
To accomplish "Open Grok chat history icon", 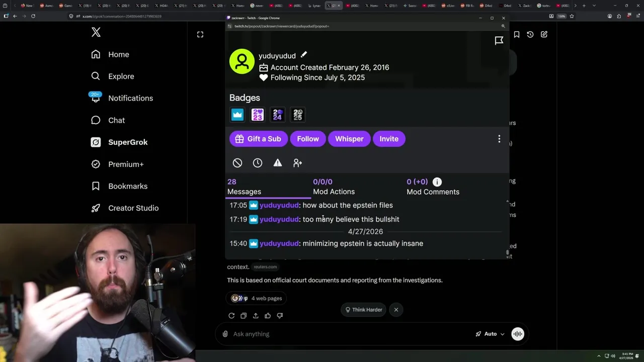I will 530,34.
